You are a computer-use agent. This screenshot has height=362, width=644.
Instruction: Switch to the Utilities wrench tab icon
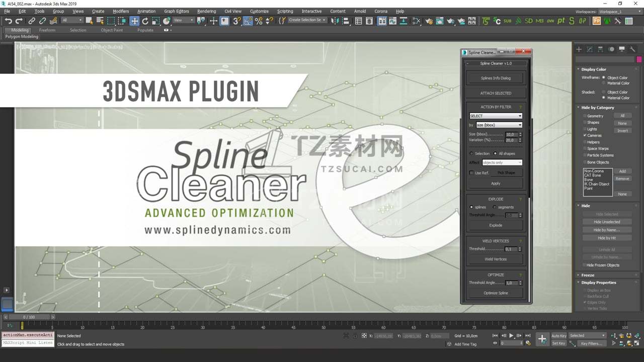tap(632, 49)
